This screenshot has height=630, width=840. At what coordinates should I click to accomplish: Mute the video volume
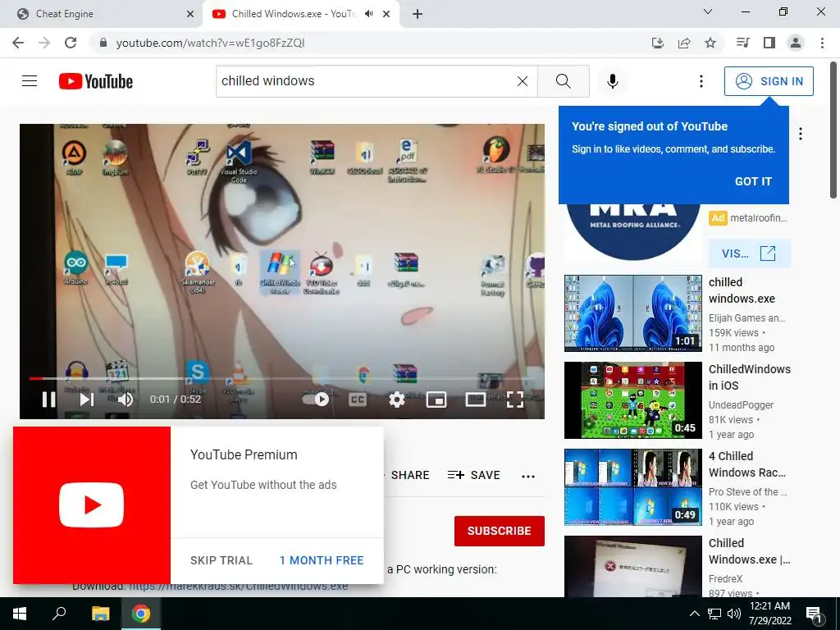(x=126, y=399)
